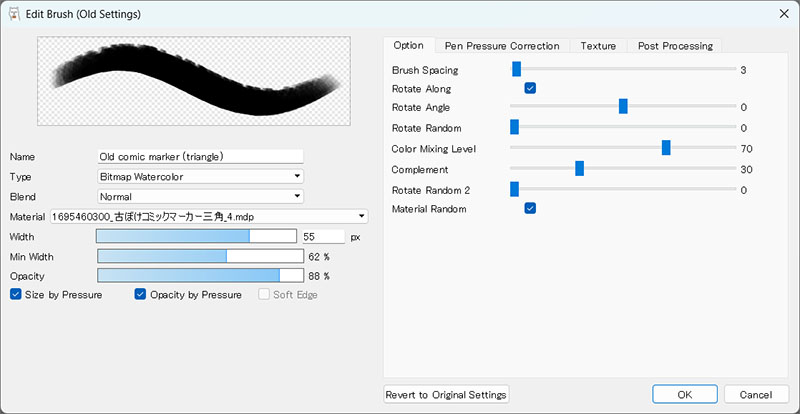
Task: Click the Edit Brush (Old Settings) title text
Action: (83, 14)
